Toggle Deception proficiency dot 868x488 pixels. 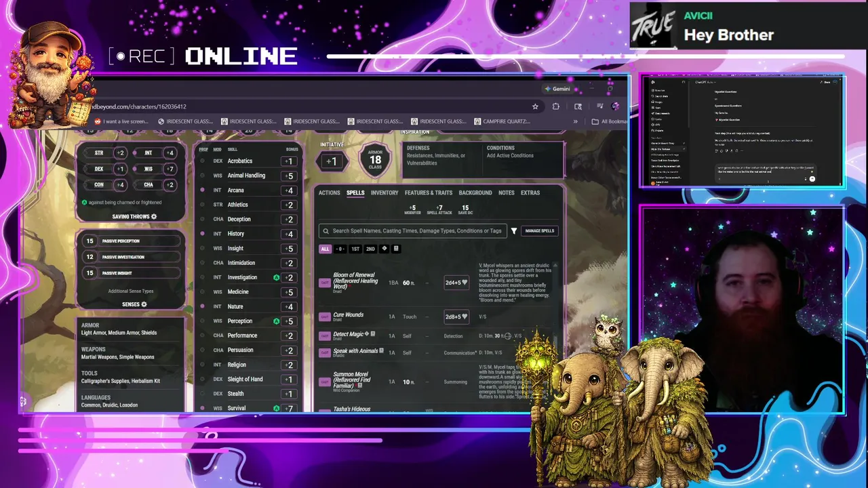[202, 220]
